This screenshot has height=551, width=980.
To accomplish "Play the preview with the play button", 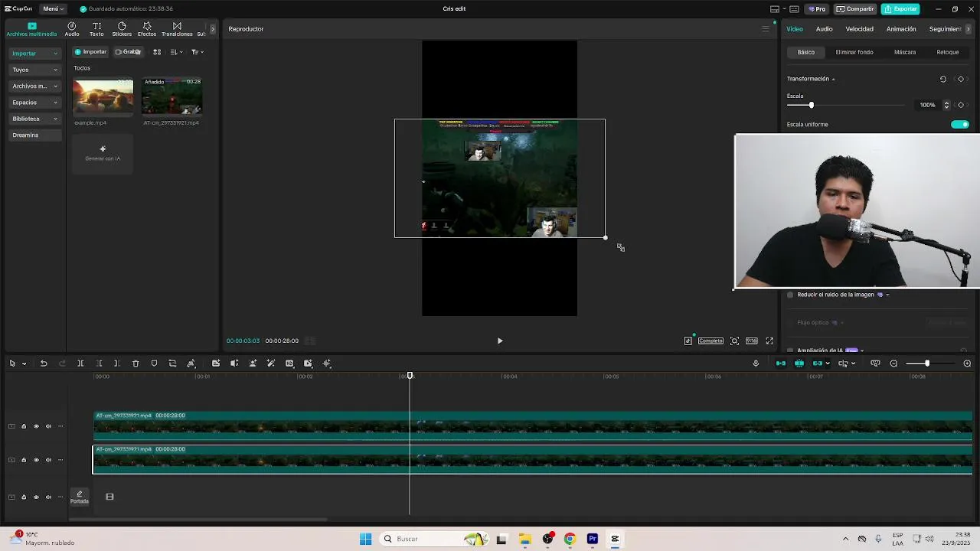I will [500, 341].
